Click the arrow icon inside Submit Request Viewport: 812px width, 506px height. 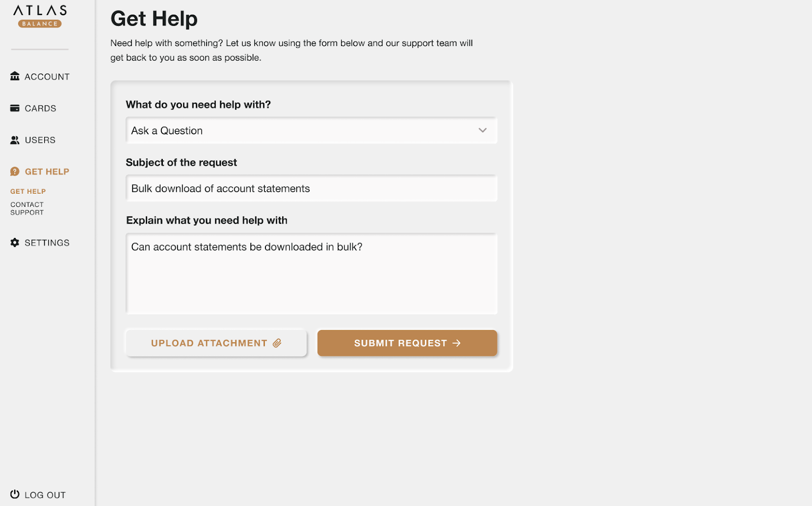(457, 343)
